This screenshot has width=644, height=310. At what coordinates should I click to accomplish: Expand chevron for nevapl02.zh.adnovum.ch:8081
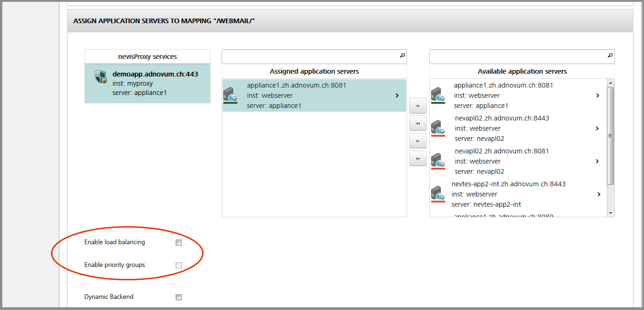click(597, 161)
